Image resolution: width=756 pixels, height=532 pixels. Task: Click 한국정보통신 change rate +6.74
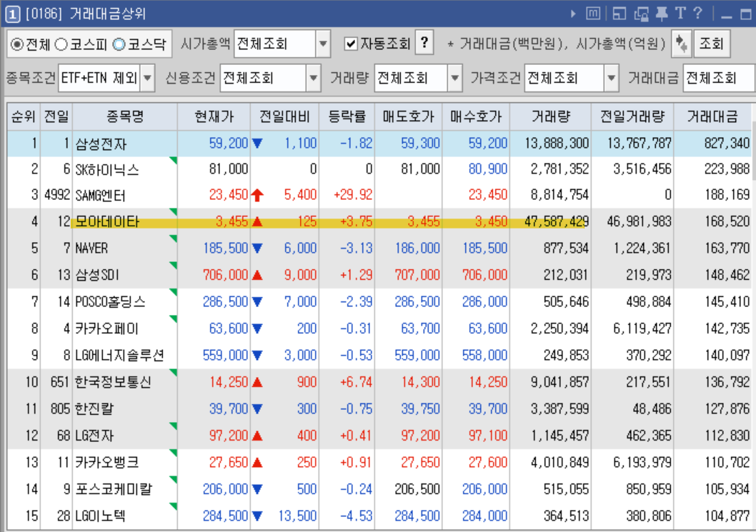click(x=356, y=382)
